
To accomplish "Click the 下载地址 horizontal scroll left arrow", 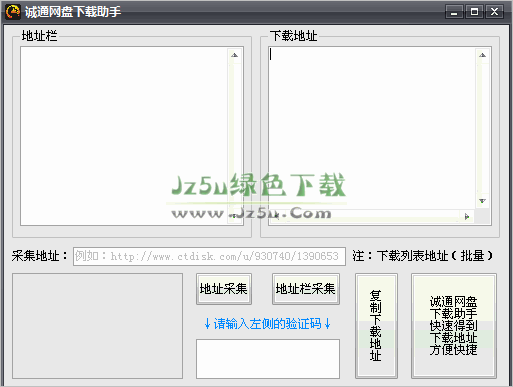I will click(275, 217).
